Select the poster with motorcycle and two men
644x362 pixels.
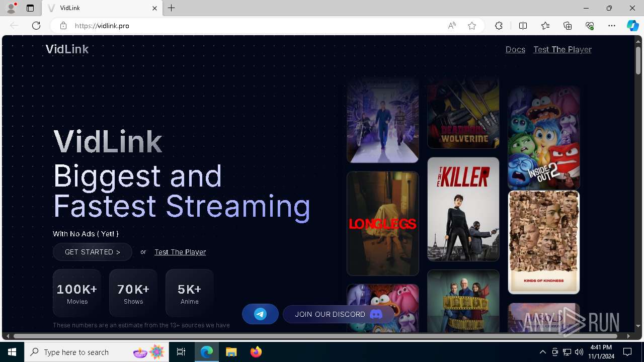[x=383, y=120]
